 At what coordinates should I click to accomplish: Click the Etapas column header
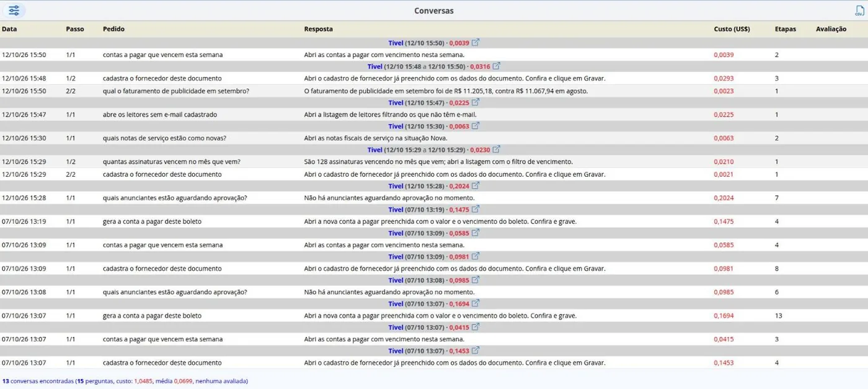tap(786, 29)
